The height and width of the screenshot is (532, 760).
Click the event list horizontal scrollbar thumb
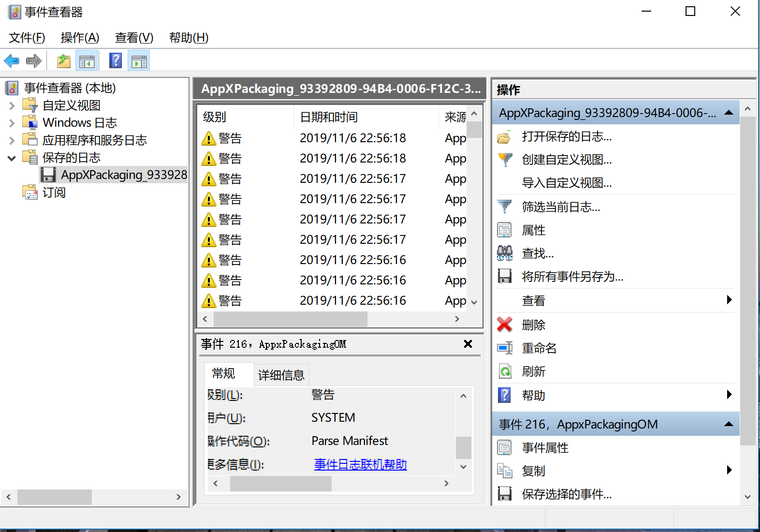[x=290, y=319]
